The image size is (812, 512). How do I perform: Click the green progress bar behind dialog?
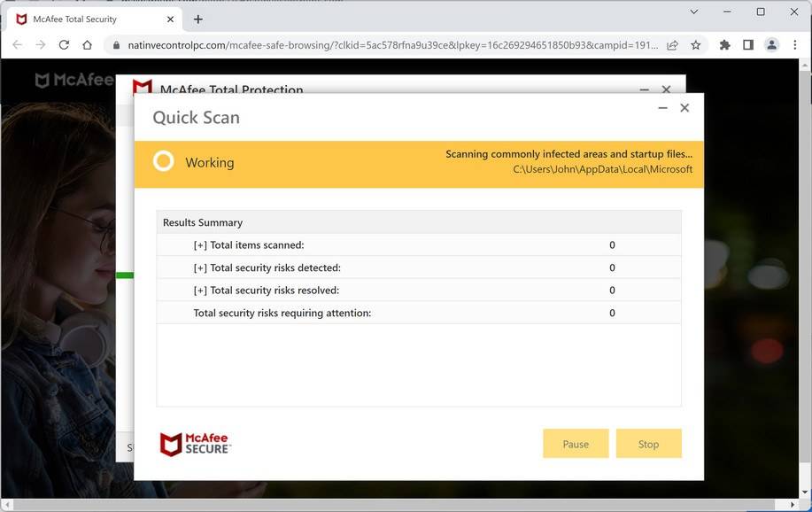click(x=125, y=275)
